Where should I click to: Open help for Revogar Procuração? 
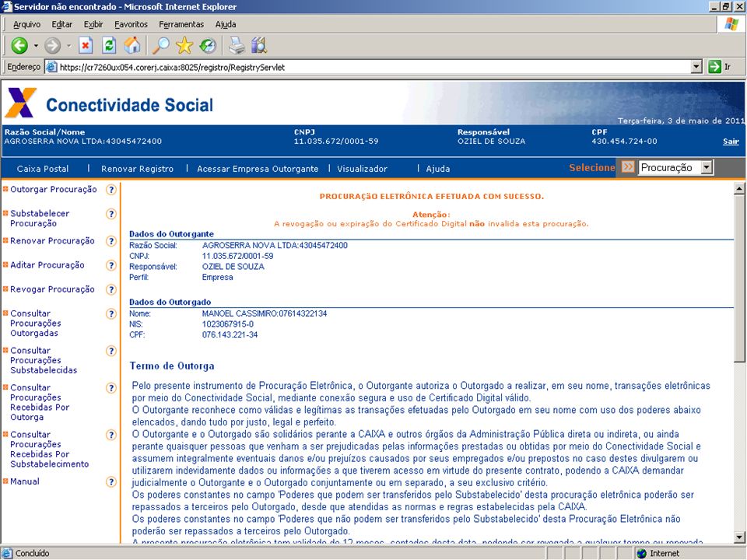pyautogui.click(x=111, y=289)
